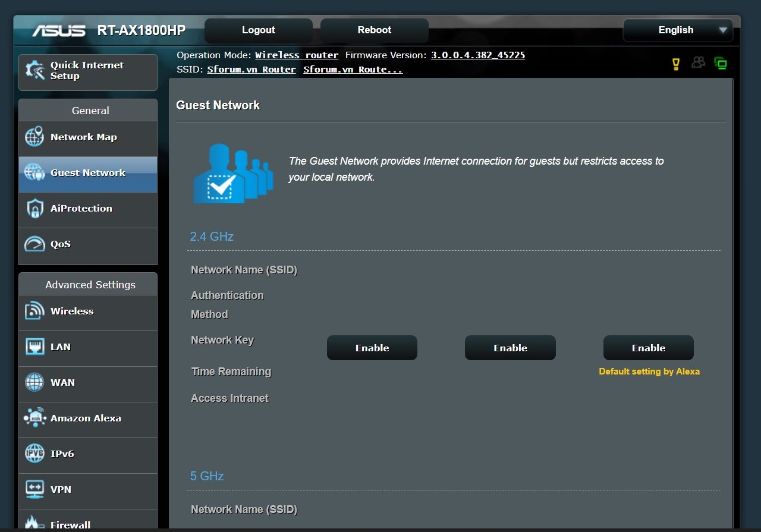Open the English language dropdown
This screenshot has width=761, height=532.
(678, 30)
